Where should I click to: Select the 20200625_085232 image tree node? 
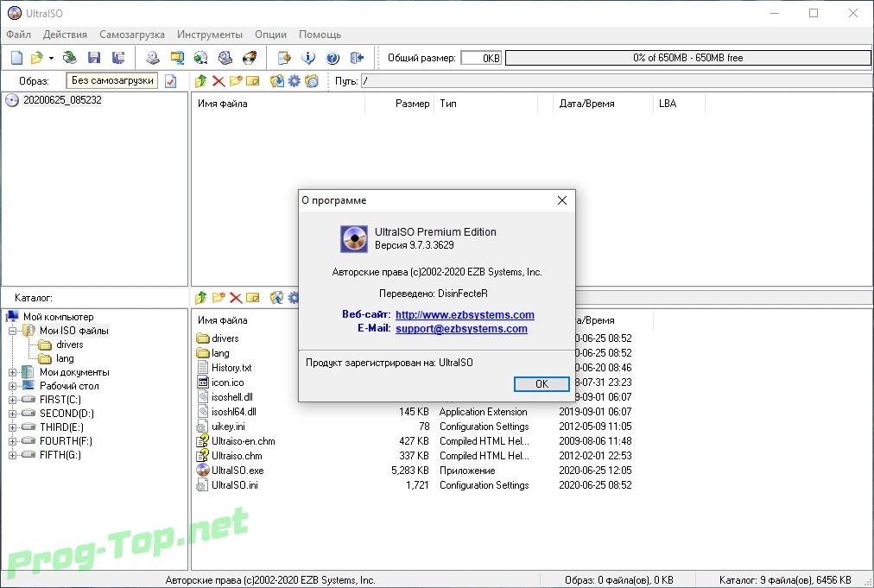point(62,100)
